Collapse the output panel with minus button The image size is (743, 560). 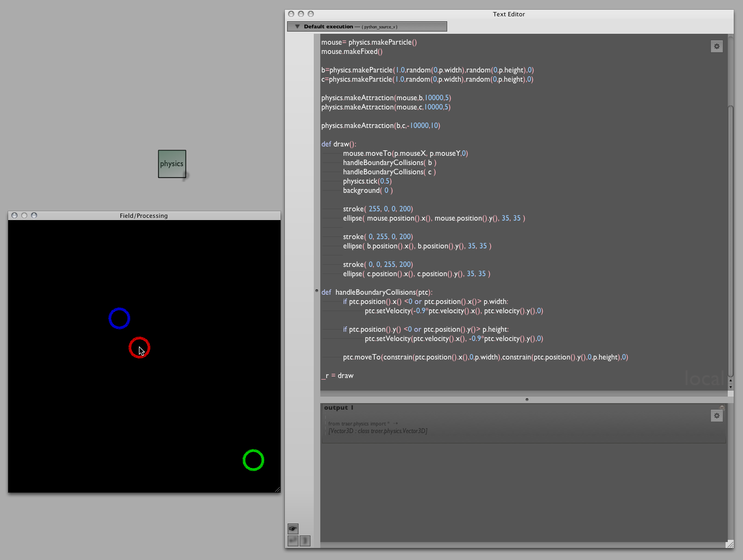722,407
